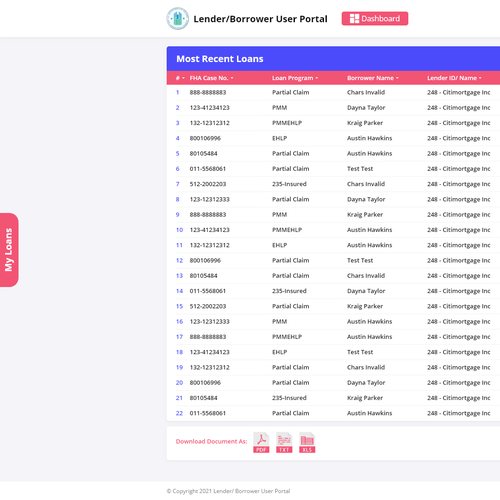Open loan row number 10 link

point(179,230)
